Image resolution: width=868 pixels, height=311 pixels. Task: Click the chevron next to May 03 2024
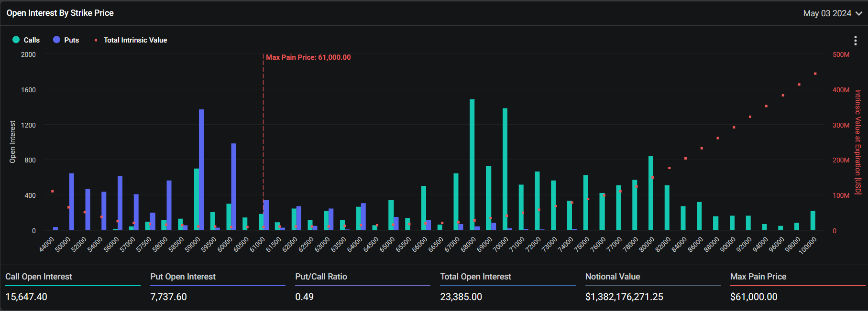point(859,14)
